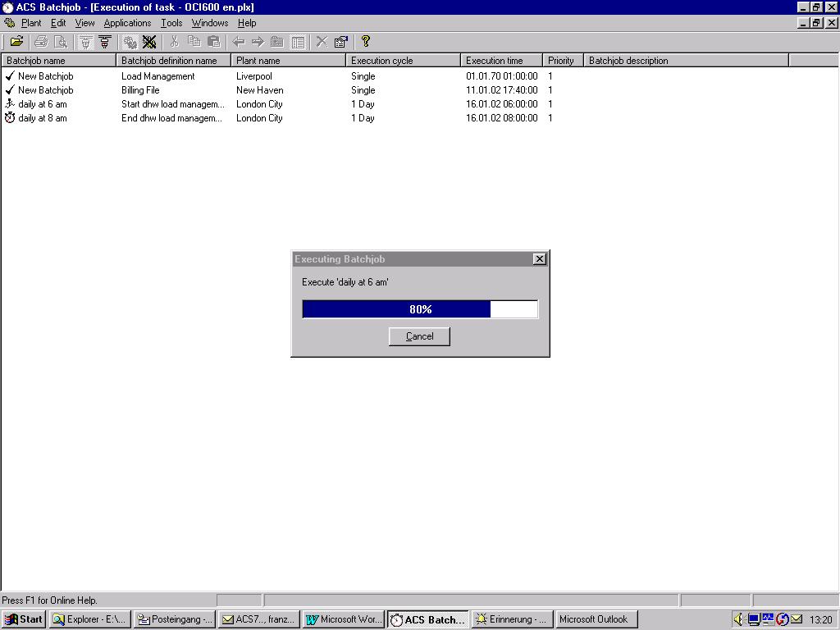Click running icon beside daily at 6 am
This screenshot has width=840, height=630.
[x=10, y=103]
